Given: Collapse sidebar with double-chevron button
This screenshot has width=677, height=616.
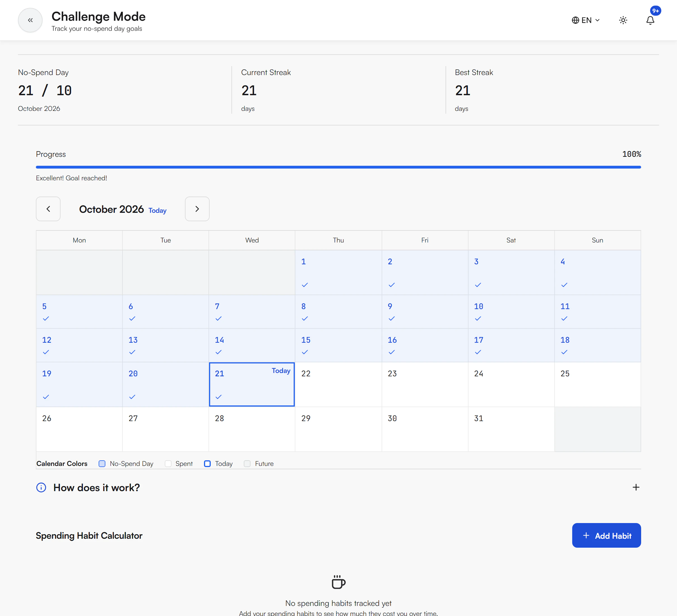Looking at the screenshot, I should (30, 20).
